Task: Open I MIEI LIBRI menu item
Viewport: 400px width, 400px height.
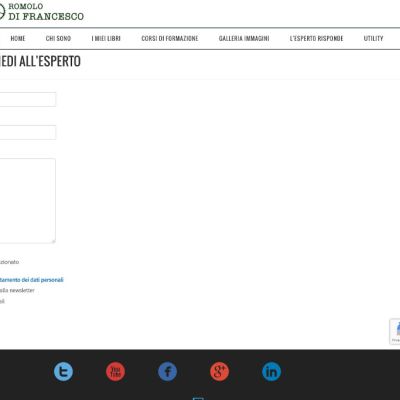Action: tap(106, 38)
